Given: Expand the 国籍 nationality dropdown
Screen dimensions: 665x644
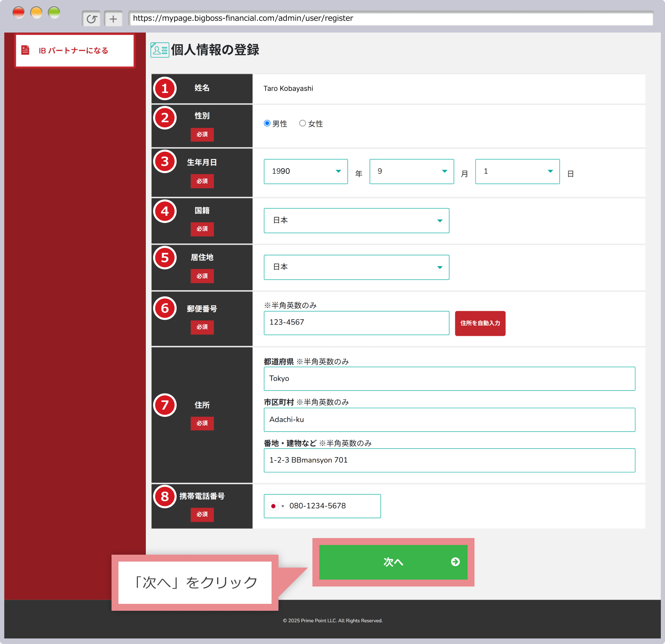Looking at the screenshot, I should click(x=356, y=221).
